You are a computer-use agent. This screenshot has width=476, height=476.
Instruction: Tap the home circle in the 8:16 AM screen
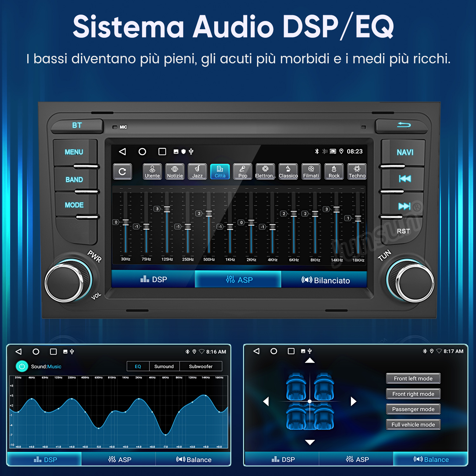(36, 352)
